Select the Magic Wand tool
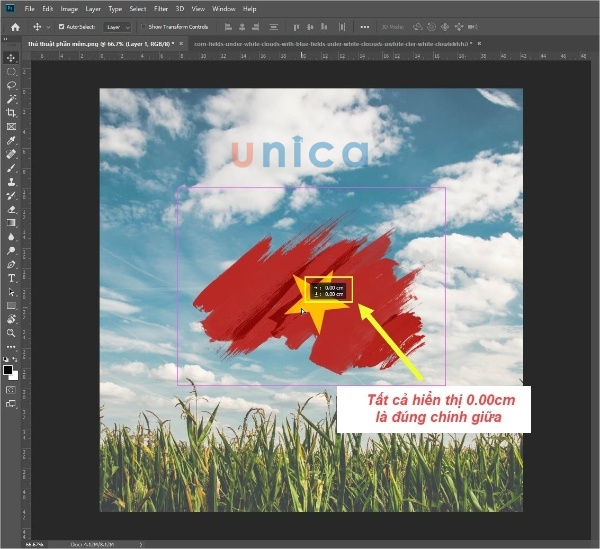Viewport: 600px width, 549px height. tap(11, 99)
